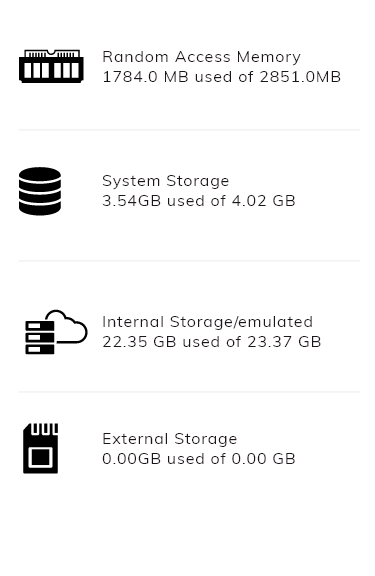Click the 0.00GB used external value

(x=131, y=459)
